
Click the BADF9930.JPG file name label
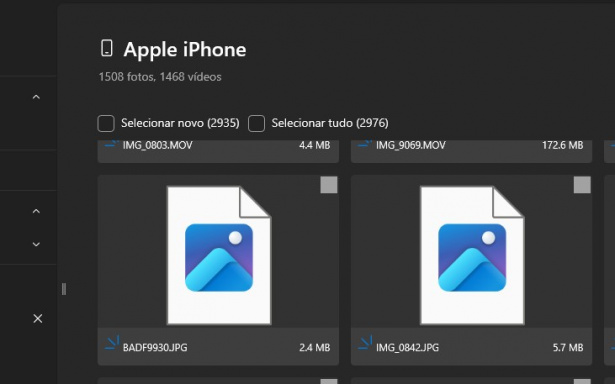(155, 348)
